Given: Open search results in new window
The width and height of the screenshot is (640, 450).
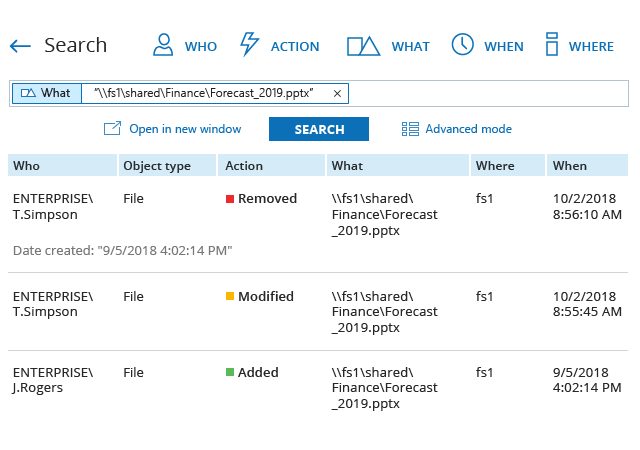Looking at the screenshot, I should coord(185,129).
